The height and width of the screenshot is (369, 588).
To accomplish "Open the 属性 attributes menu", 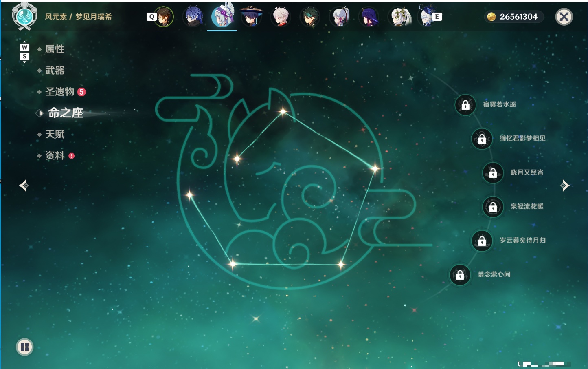I will click(55, 49).
